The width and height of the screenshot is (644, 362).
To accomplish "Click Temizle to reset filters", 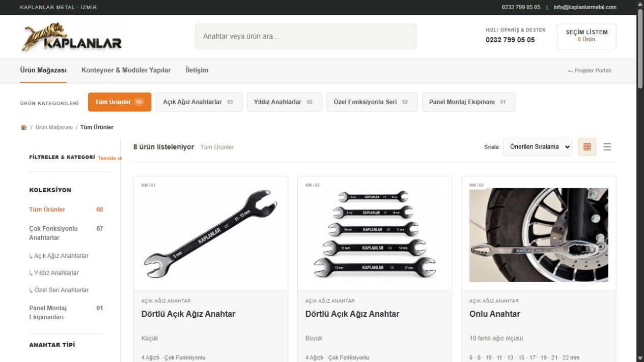I will click(x=110, y=158).
